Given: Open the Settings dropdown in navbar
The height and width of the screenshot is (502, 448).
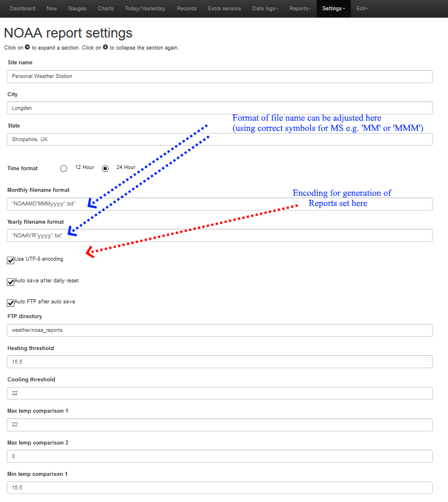Looking at the screenshot, I should [x=333, y=9].
